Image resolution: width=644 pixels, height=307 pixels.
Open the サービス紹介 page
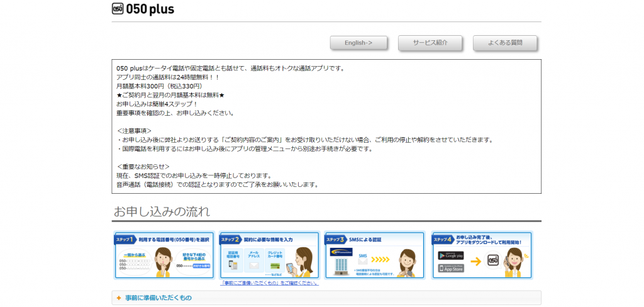430,43
